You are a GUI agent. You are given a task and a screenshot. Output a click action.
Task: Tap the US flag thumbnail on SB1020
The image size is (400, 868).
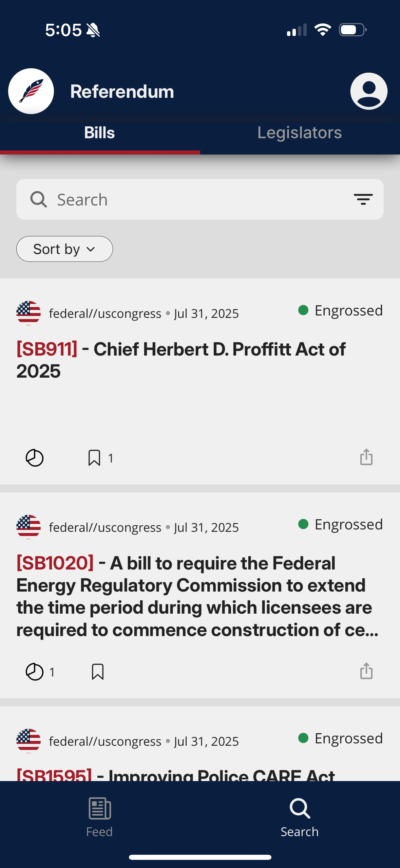[x=28, y=527]
